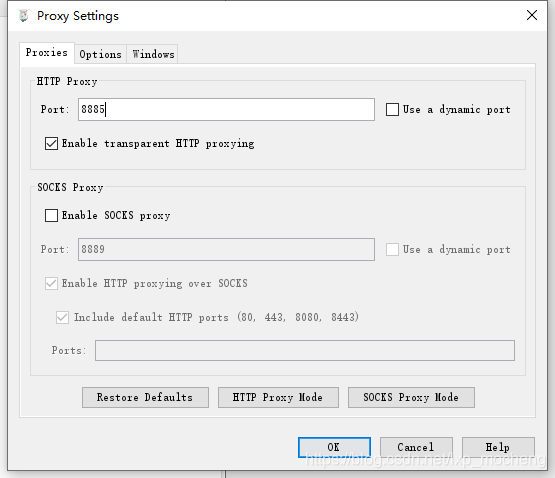The height and width of the screenshot is (478, 555).
Task: Click the HTTP Proxy group label
Action: (67, 81)
